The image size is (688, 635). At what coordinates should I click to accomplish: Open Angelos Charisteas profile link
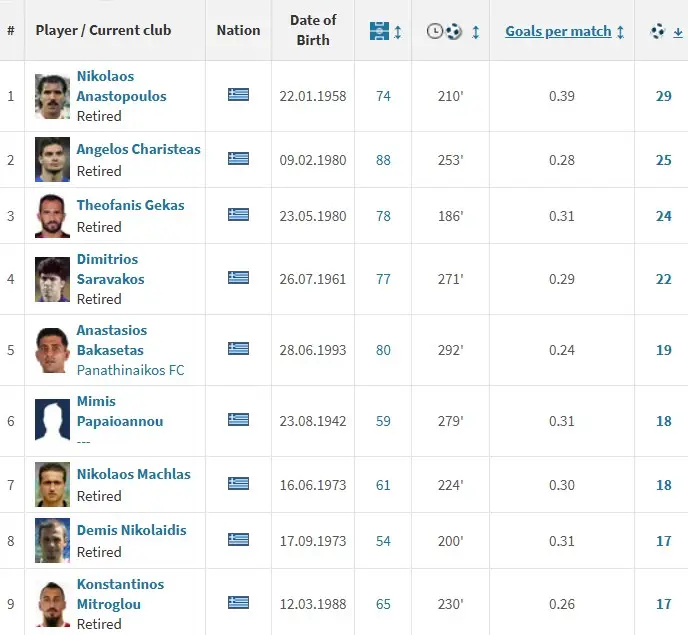(138, 149)
